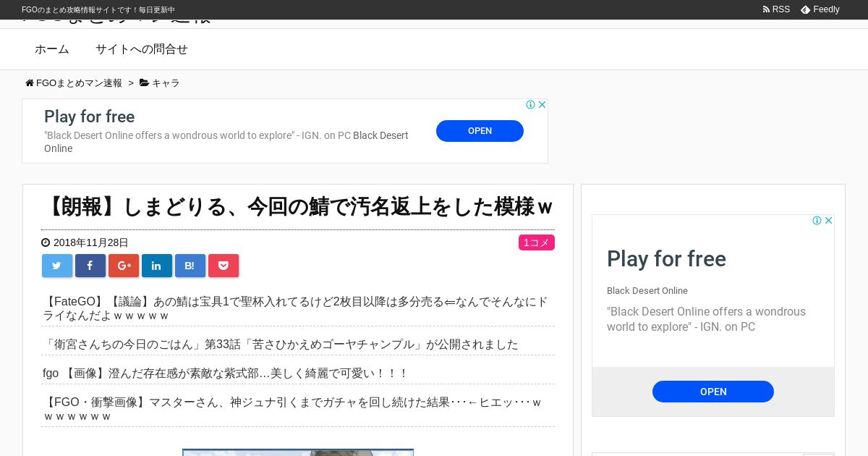This screenshot has width=868, height=456.
Task: Save the article to Pocket
Action: pos(224,266)
